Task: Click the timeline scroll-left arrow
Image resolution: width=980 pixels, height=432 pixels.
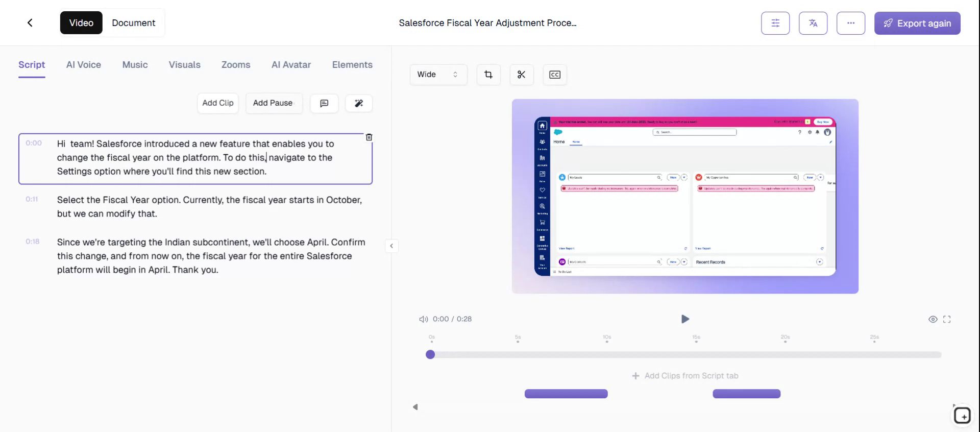Action: pos(415,407)
